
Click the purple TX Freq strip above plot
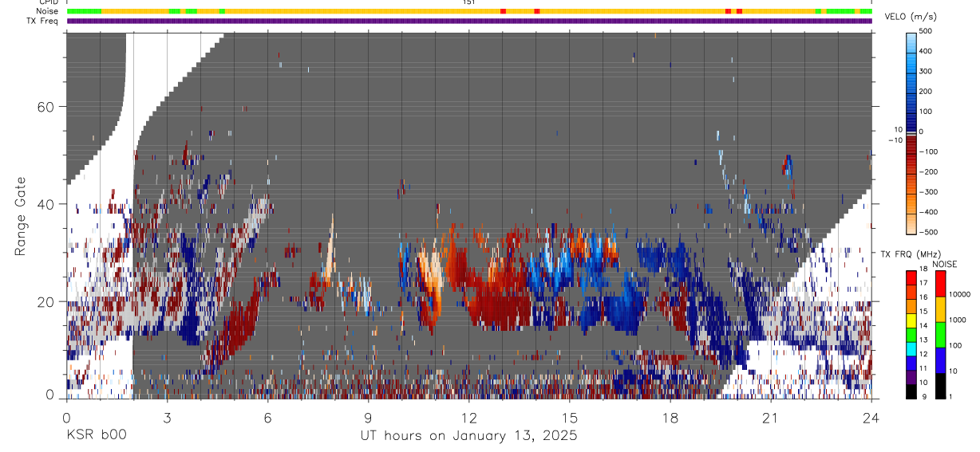tap(469, 21)
